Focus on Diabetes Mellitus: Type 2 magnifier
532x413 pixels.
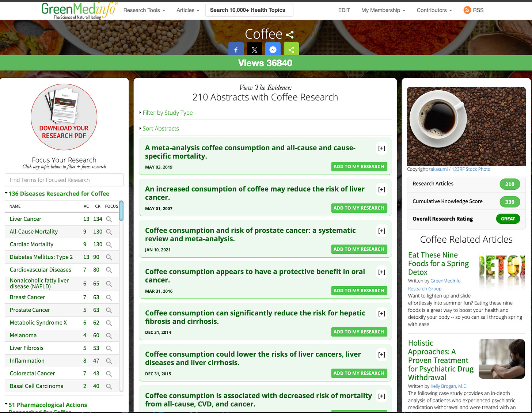click(x=109, y=257)
